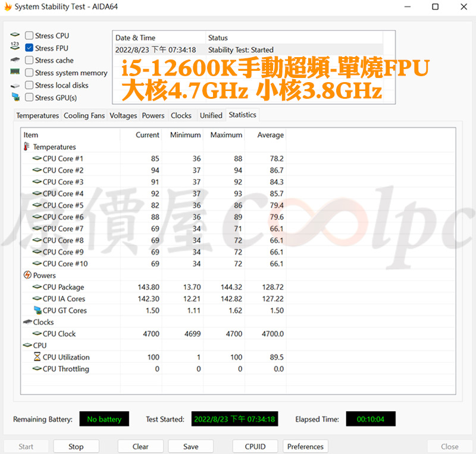Click the thermometer icon next to Temperatures
The height and width of the screenshot is (454, 476).
tap(27, 147)
